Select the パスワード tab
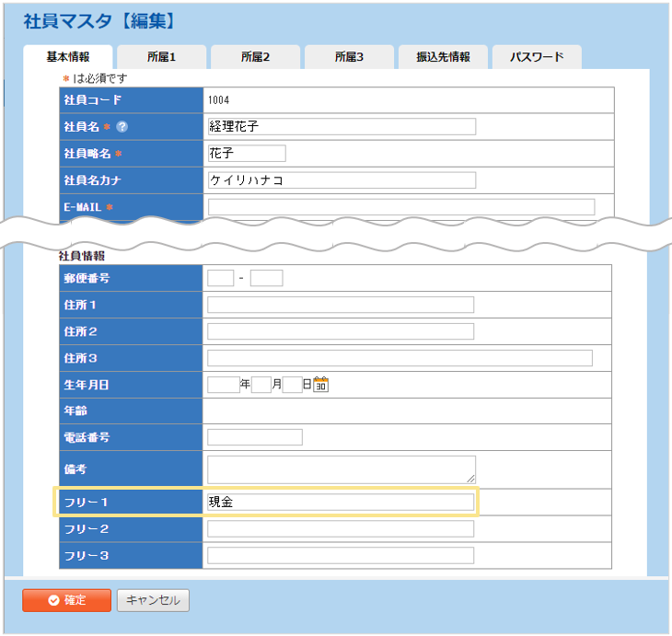Viewport: 672px width, 636px height. pos(537,57)
